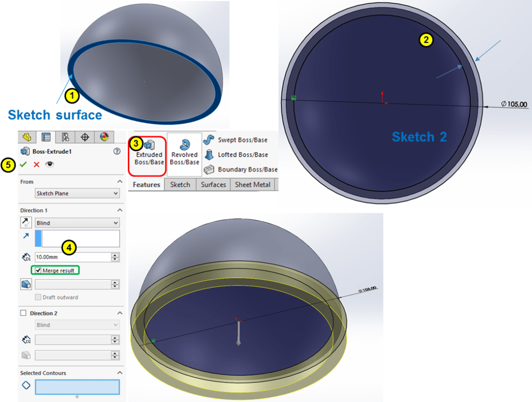Choose the Swept Boss/Base tool
532x402 pixels.
tap(236, 140)
